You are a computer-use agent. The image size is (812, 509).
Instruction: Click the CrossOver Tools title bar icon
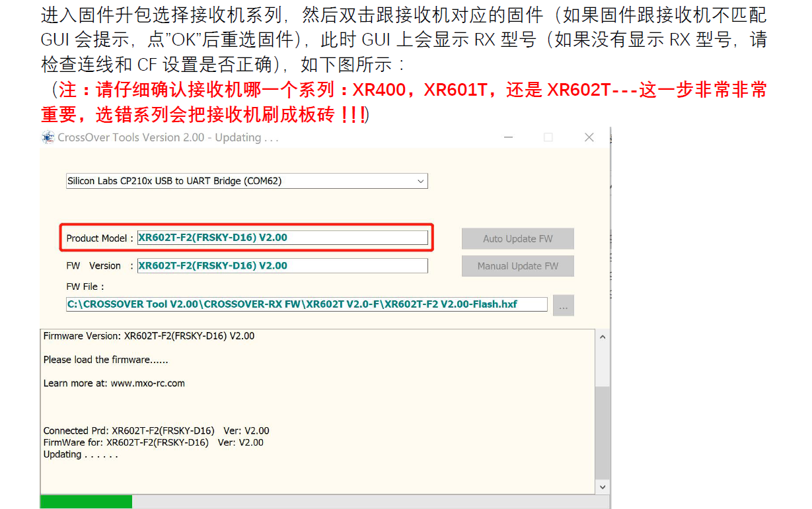point(48,137)
